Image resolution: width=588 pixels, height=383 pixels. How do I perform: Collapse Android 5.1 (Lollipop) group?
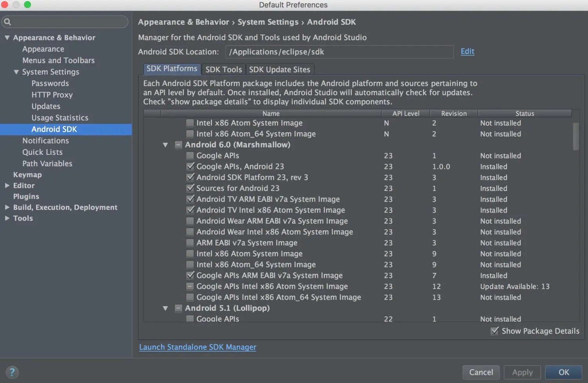point(165,309)
